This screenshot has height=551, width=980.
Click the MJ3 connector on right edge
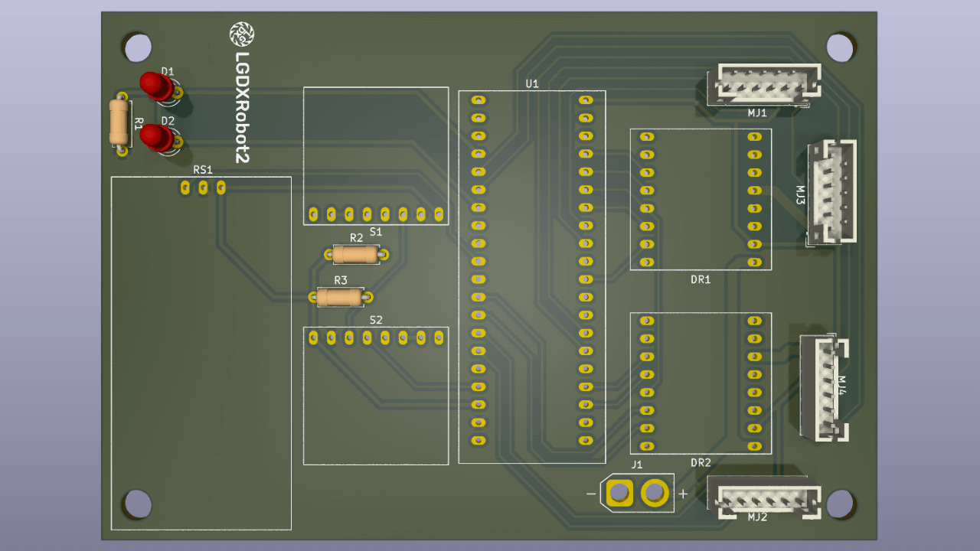coord(831,191)
